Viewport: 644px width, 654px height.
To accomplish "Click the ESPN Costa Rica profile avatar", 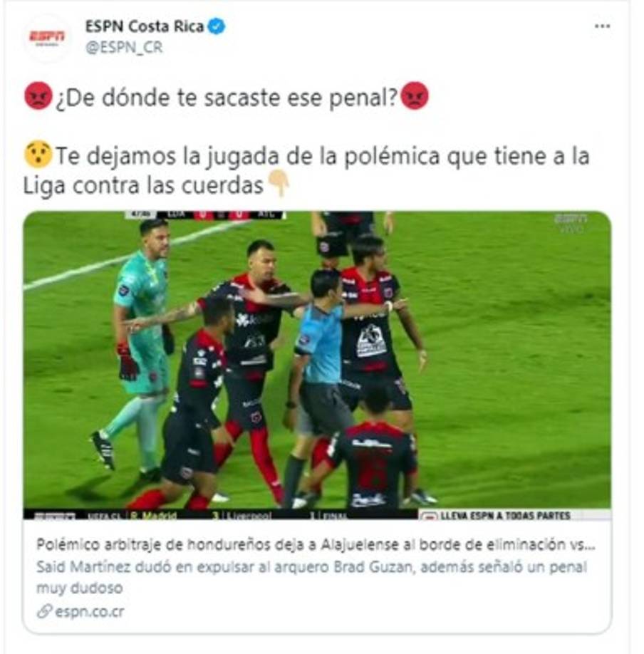I will tap(47, 38).
